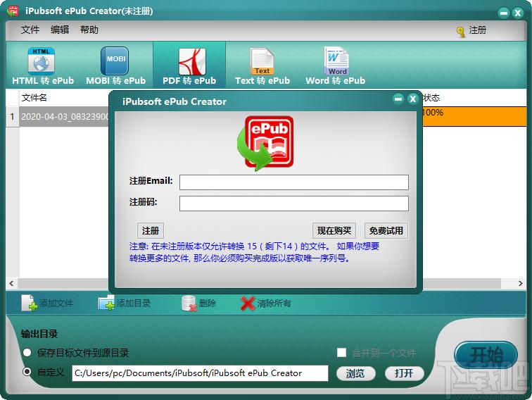Image resolution: width=532 pixels, height=400 pixels.
Task: Focus the 注册Email input field
Action: click(294, 182)
